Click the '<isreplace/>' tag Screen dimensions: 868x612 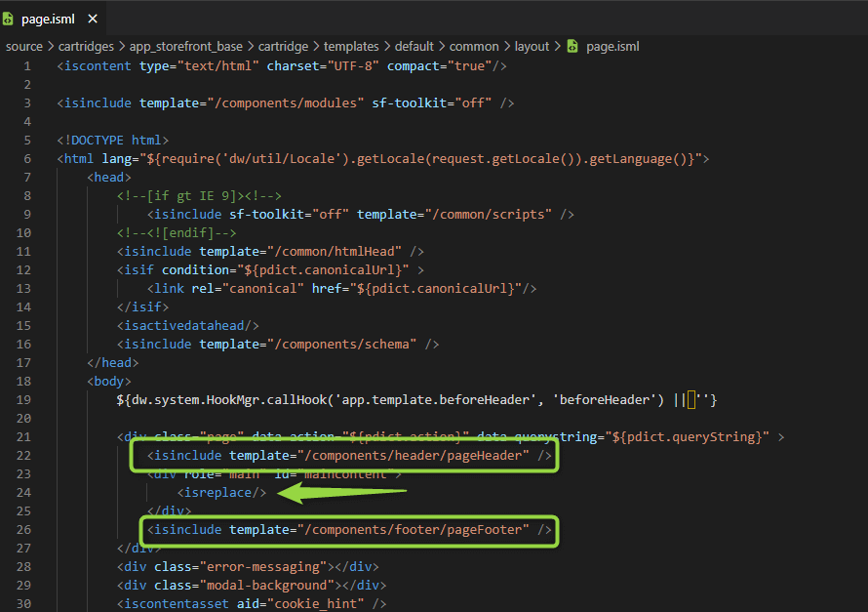[x=221, y=493]
